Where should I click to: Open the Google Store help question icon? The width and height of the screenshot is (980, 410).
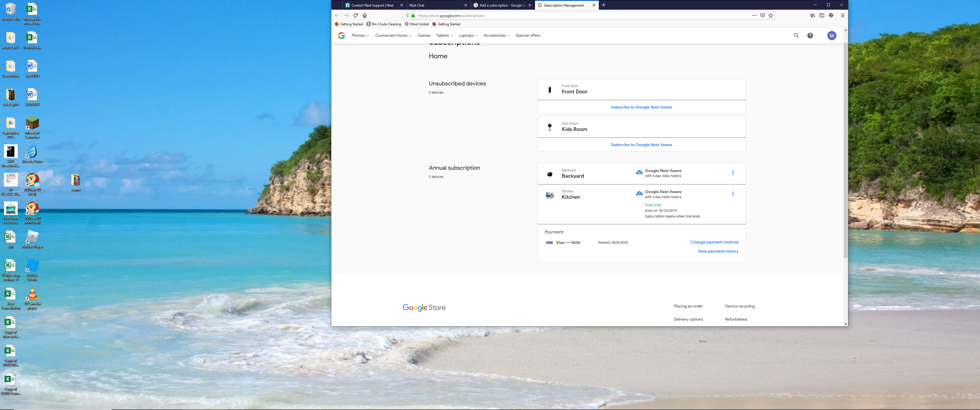coord(810,35)
